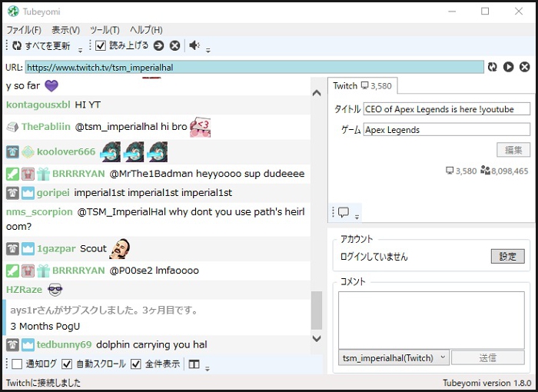This screenshot has height=392, width=538.
Task: Open the speaker volume icon
Action: click(x=194, y=45)
